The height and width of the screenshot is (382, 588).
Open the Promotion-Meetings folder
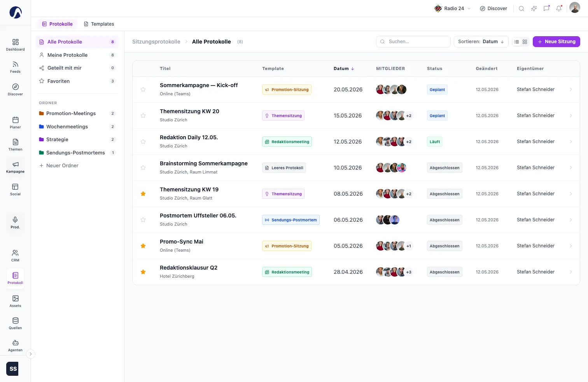(x=77, y=114)
